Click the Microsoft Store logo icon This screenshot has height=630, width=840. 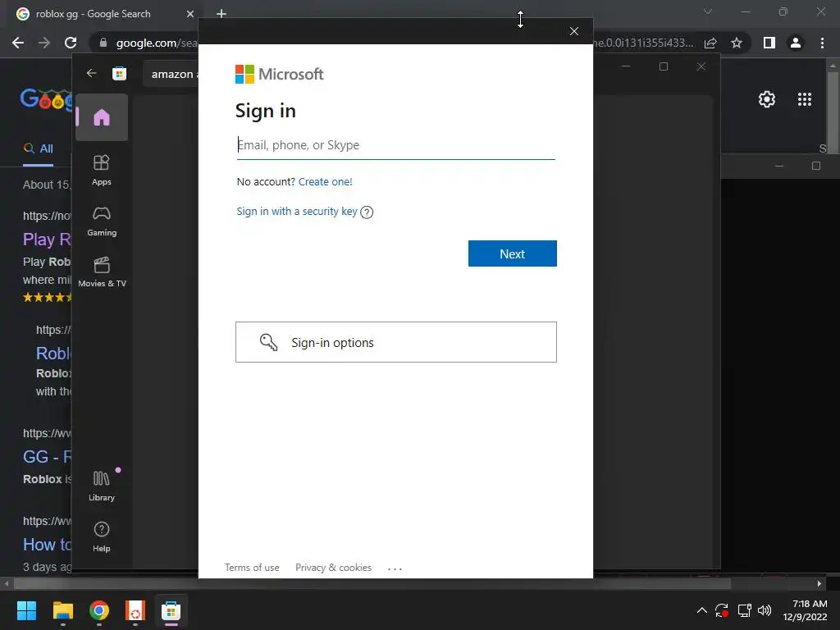[x=119, y=73]
